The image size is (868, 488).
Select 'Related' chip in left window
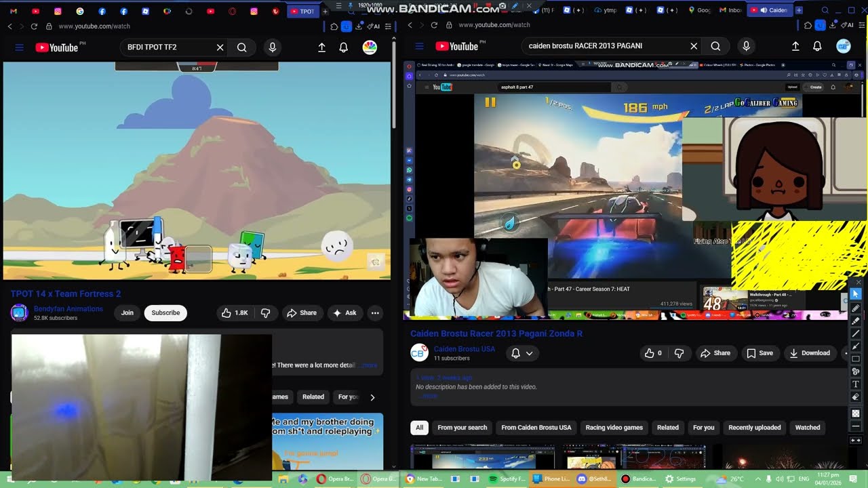[313, 397]
